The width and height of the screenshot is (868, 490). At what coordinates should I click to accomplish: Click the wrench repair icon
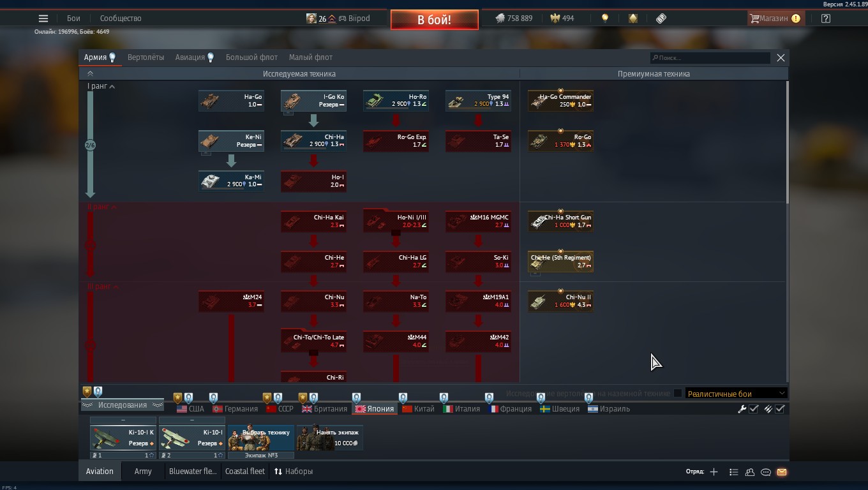(742, 409)
